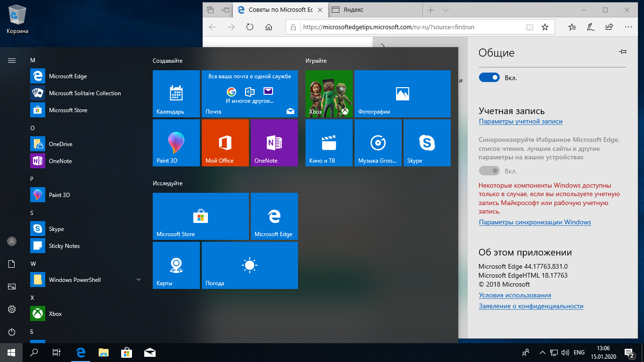The height and width of the screenshot is (362, 644).
Task: Open the Microsoft Edge tile
Action: click(274, 216)
